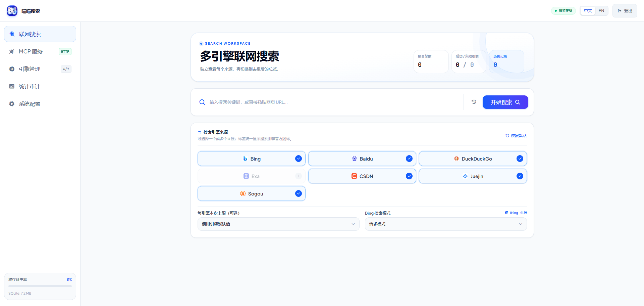Click the 多引擎联网搜索 heading

tap(239, 56)
